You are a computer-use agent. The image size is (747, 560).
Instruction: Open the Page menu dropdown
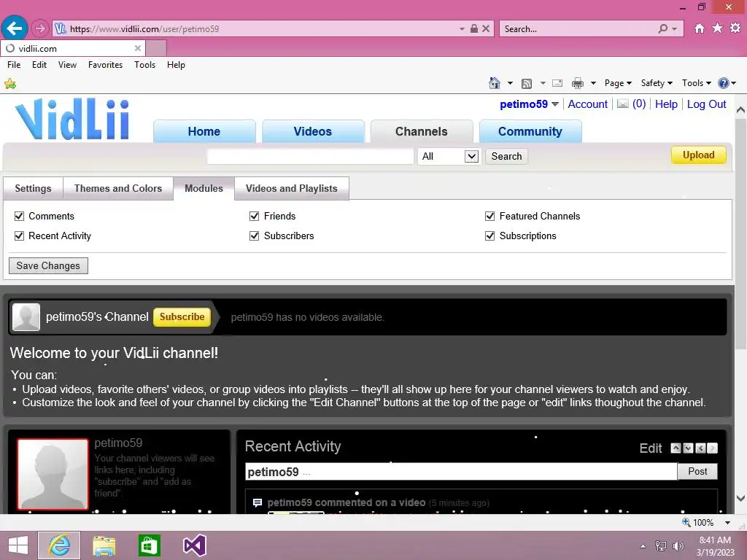pos(618,83)
